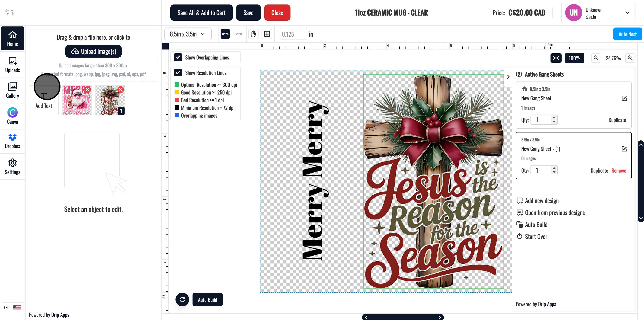Open the Canva sidebar tab
The height and width of the screenshot is (320, 644).
pyautogui.click(x=13, y=116)
